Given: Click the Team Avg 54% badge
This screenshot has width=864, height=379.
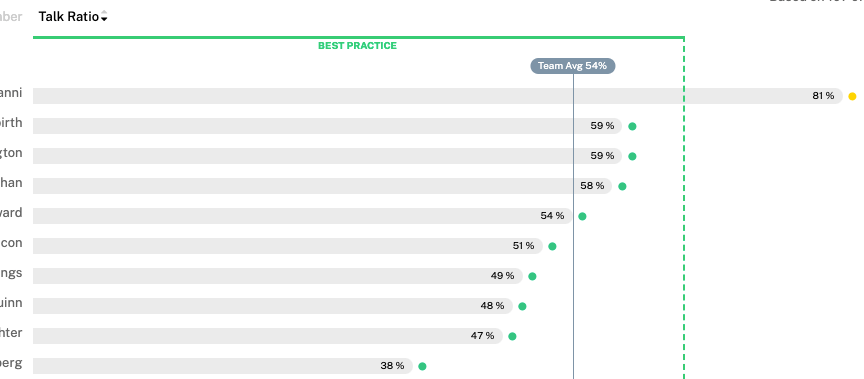Looking at the screenshot, I should click(x=573, y=66).
